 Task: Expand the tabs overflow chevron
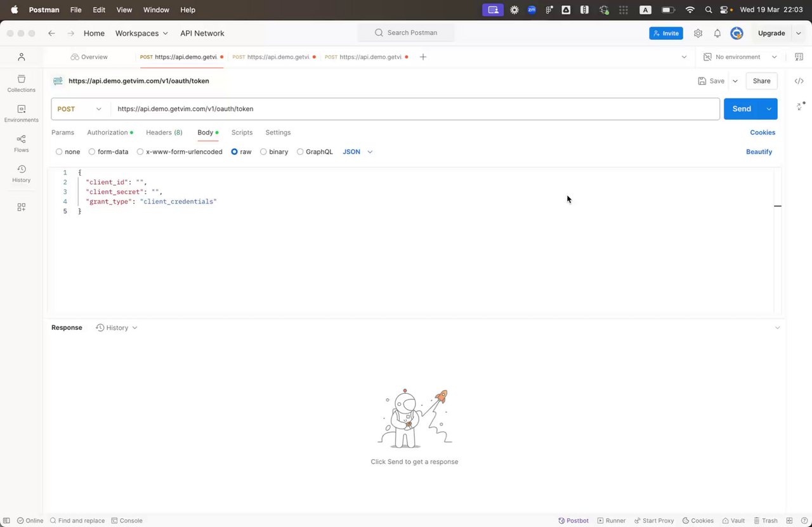tap(684, 57)
